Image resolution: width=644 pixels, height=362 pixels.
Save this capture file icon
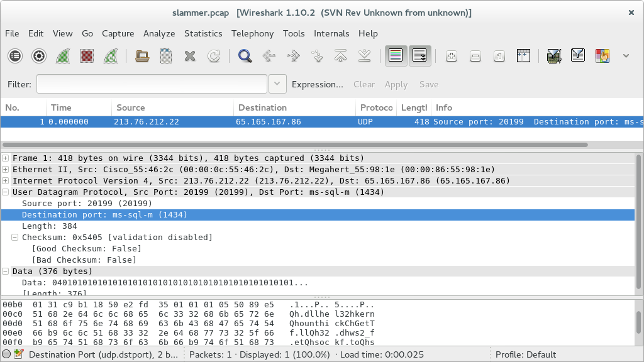point(166,56)
